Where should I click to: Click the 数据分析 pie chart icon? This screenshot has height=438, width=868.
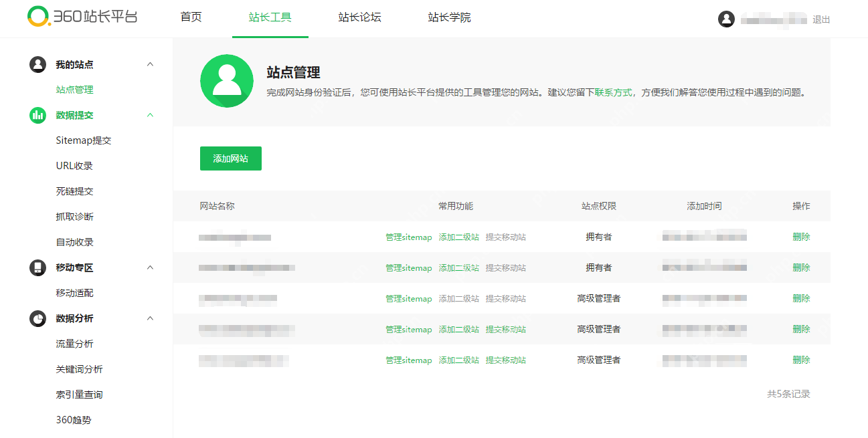[x=37, y=318]
